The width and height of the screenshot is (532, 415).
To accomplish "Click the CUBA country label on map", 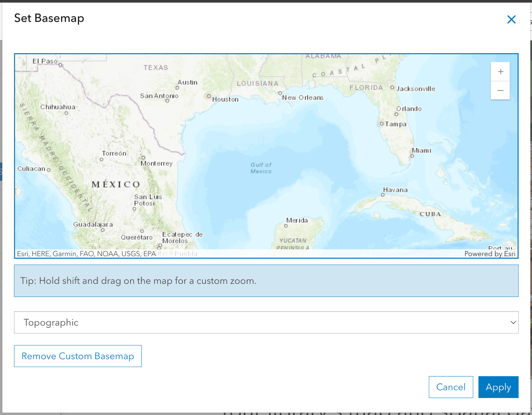I will point(430,214).
